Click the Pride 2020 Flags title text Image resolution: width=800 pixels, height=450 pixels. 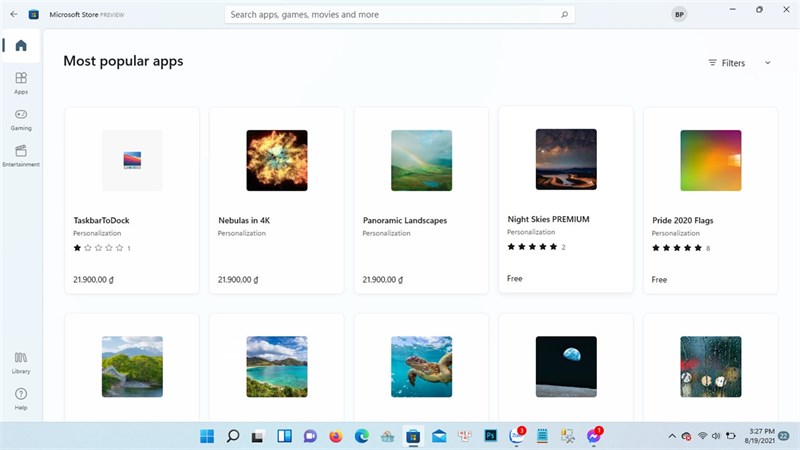coord(683,220)
